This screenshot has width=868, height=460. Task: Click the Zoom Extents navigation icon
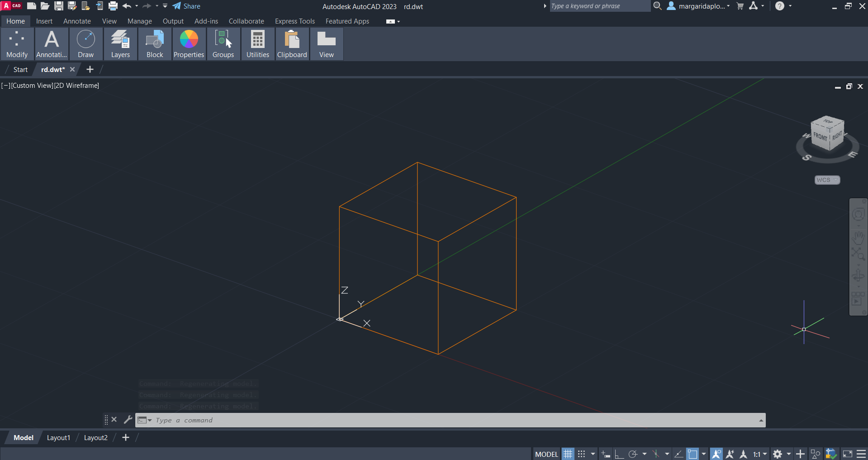click(x=858, y=254)
